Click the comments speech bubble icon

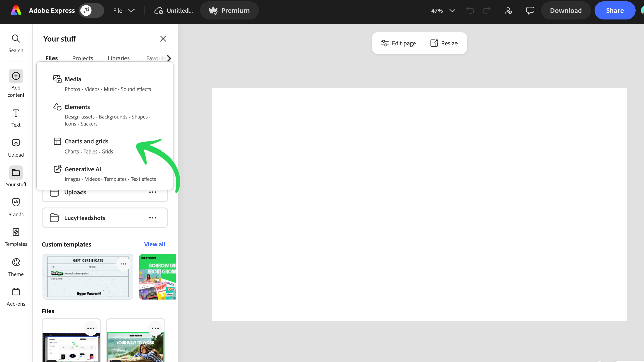[x=530, y=11]
